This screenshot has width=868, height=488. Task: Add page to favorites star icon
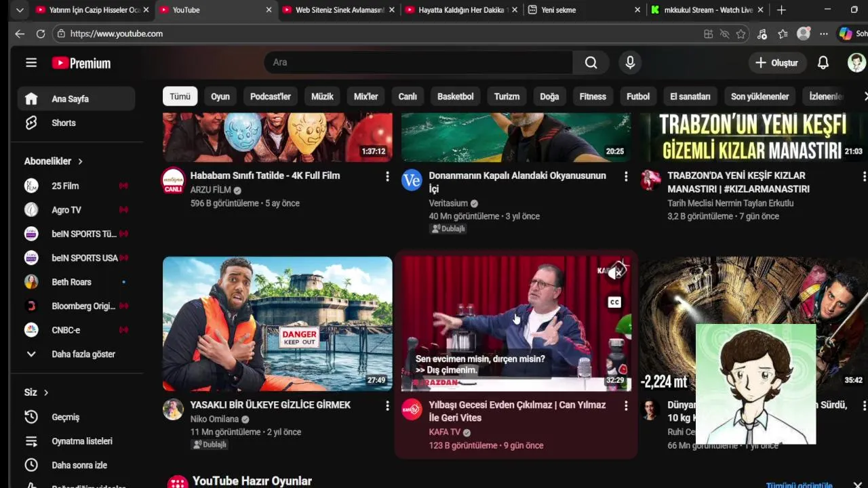click(x=741, y=34)
